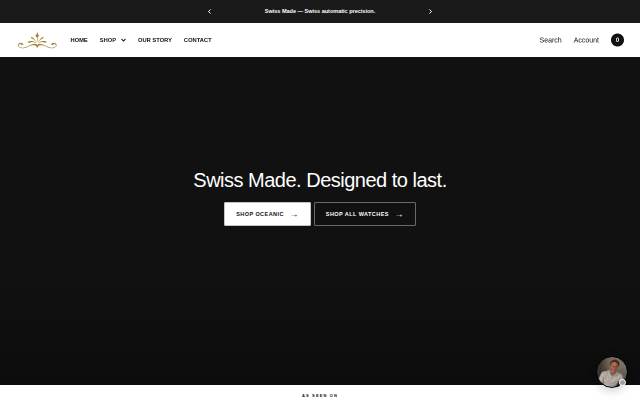This screenshot has width=640, height=400.
Task: Open the cart with the 0 badge
Action: pos(617,40)
